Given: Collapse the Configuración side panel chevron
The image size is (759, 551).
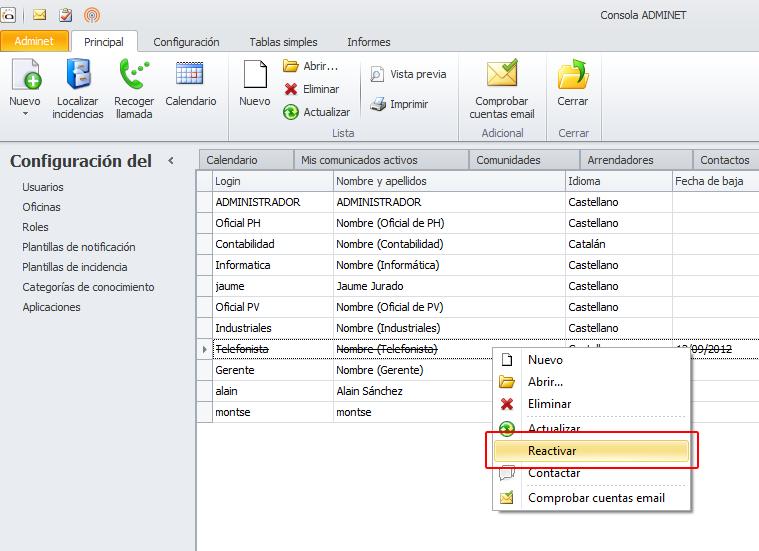Looking at the screenshot, I should (171, 160).
